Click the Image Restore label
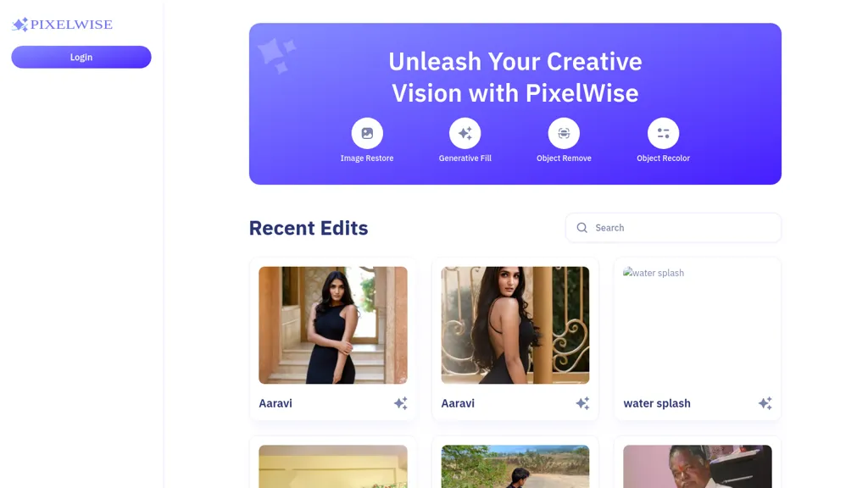This screenshot has height=488, width=868. pos(367,158)
